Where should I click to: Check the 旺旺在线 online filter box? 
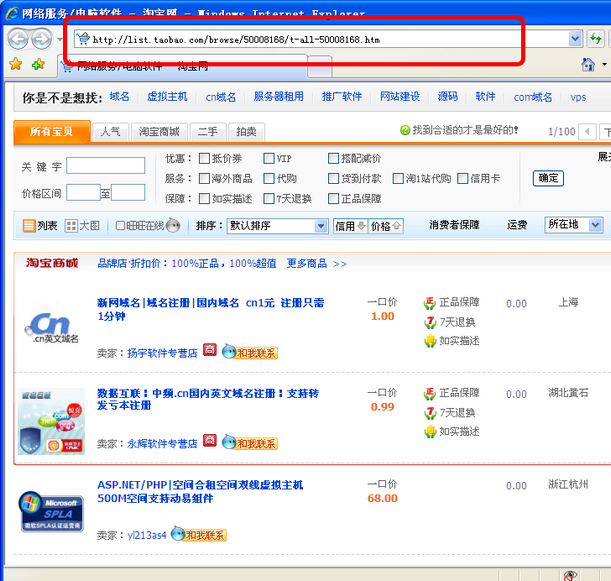(121, 226)
